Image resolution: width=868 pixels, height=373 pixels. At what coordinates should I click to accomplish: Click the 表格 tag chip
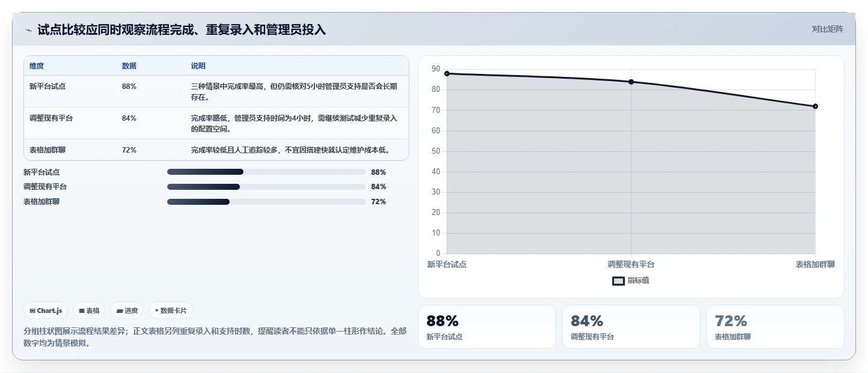click(x=89, y=311)
